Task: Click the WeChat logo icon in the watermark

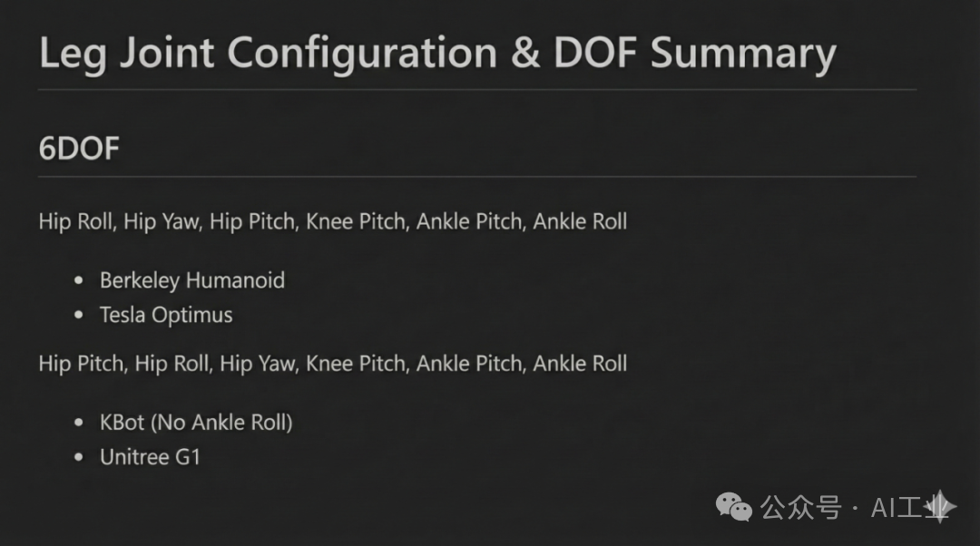Action: (x=734, y=508)
